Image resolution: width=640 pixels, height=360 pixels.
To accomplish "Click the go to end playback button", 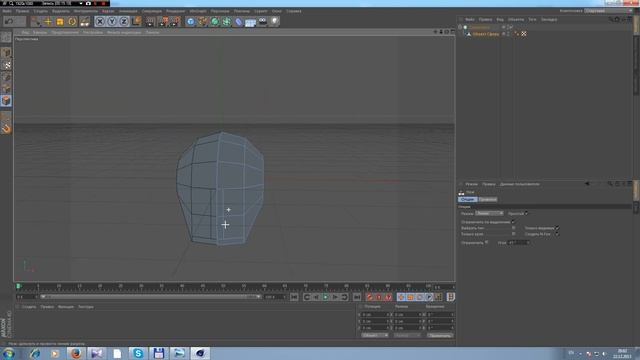I will (357, 297).
